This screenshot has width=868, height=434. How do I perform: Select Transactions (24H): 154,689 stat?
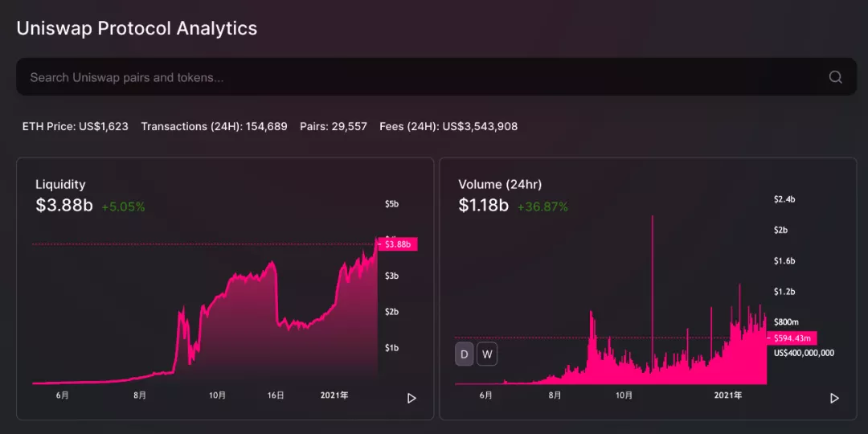pos(215,127)
